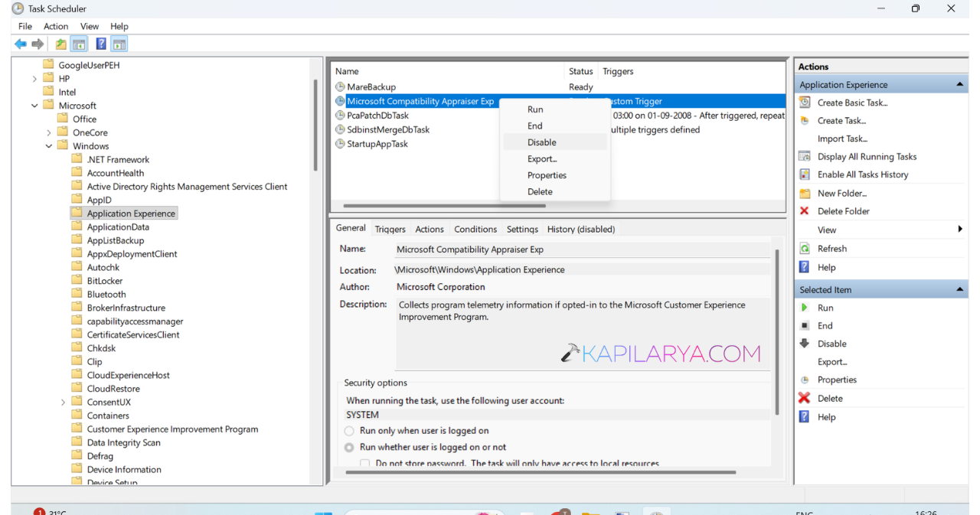Click the black End square icon

click(x=805, y=325)
